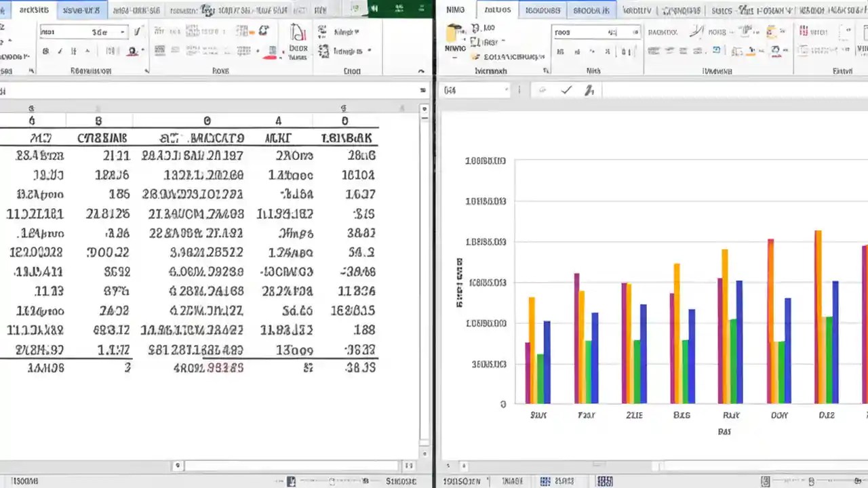Apply the Font Color icon
This screenshot has width=868, height=488.
click(x=134, y=52)
